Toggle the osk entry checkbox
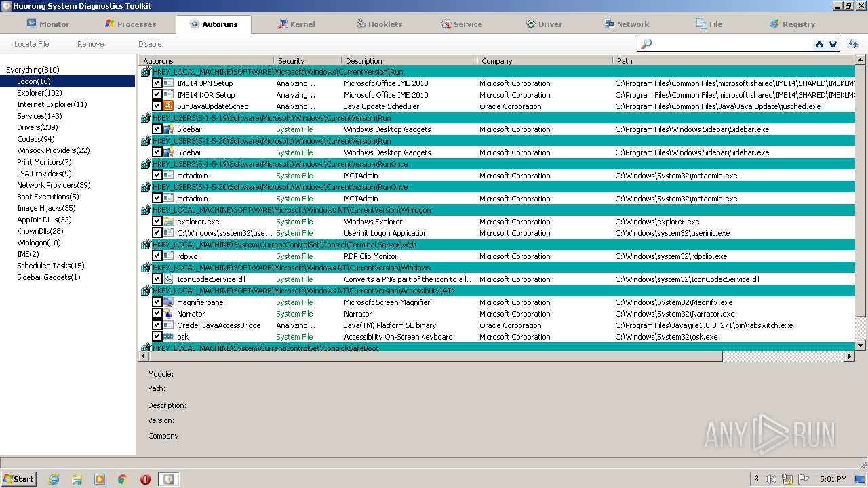 tap(157, 337)
